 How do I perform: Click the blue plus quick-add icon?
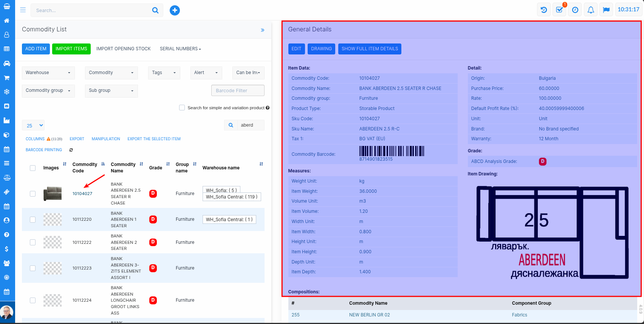[175, 11]
